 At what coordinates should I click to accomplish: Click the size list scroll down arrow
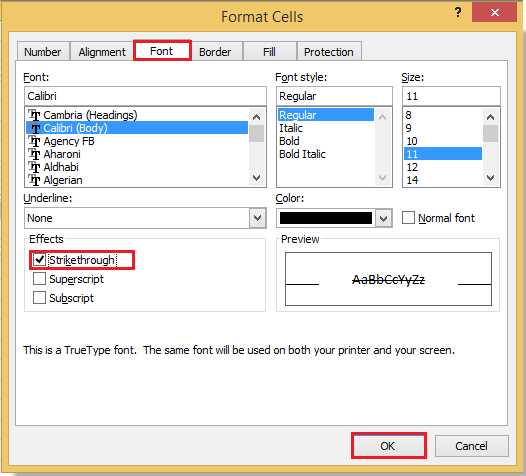click(490, 178)
